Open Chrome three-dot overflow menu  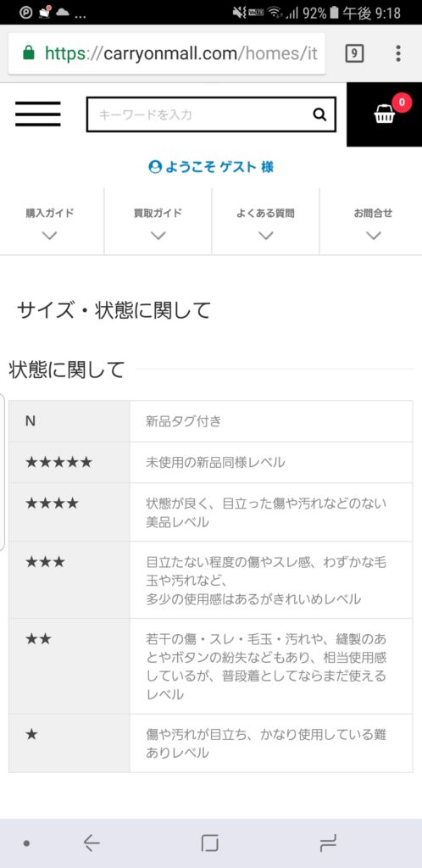(x=398, y=53)
